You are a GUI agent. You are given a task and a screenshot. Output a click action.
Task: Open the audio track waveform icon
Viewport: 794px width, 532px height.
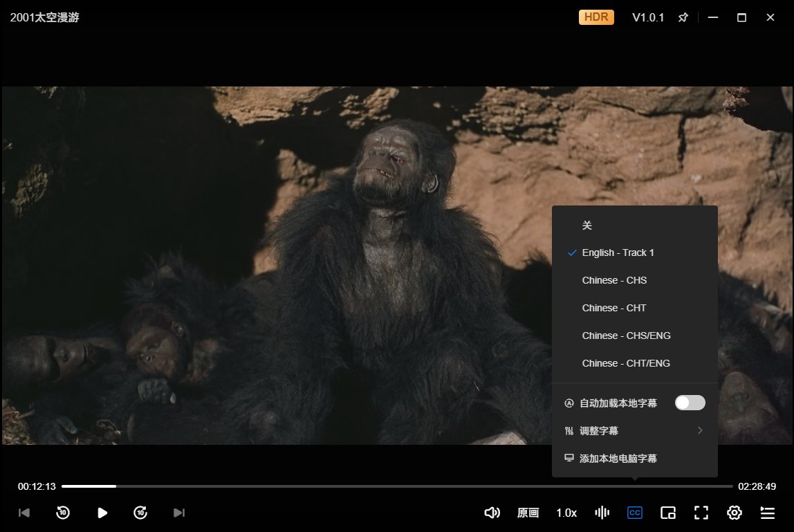point(602,513)
